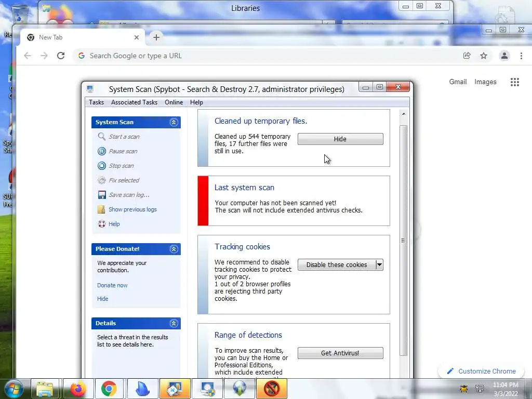Open the Help menu in menu bar
Viewport: 532px width, 399px height.
196,102
